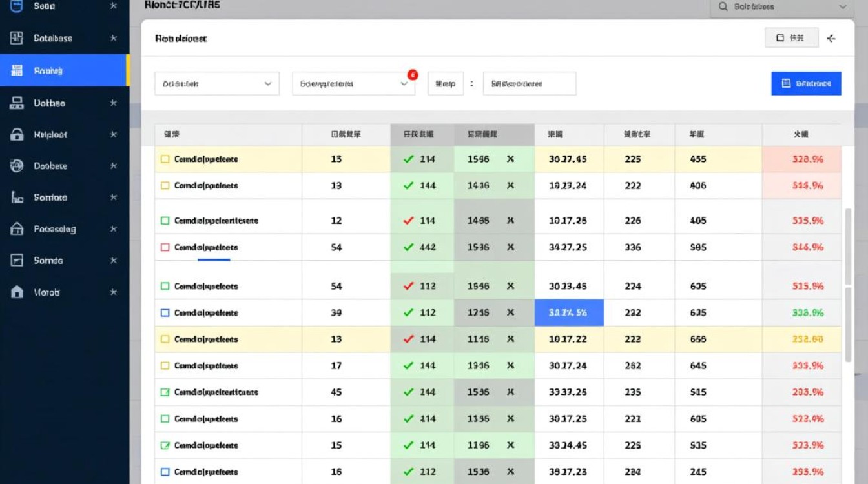This screenshot has height=484, width=868.
Task: Click the X next to Pabosolog
Action: (114, 228)
